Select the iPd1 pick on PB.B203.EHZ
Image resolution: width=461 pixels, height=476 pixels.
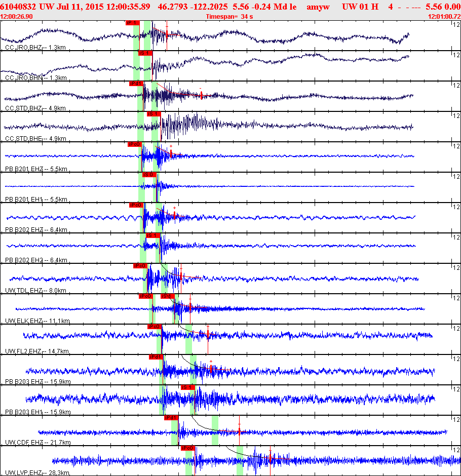pyautogui.click(x=156, y=356)
